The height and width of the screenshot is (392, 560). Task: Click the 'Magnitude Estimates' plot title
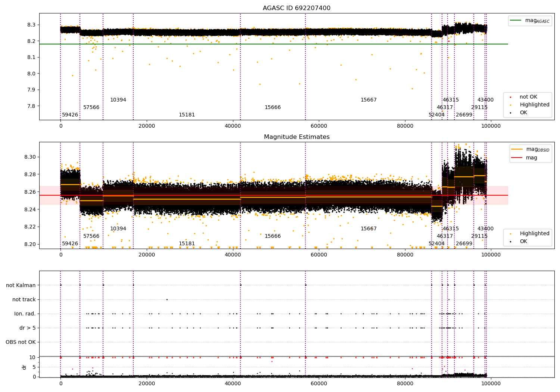pyautogui.click(x=296, y=137)
